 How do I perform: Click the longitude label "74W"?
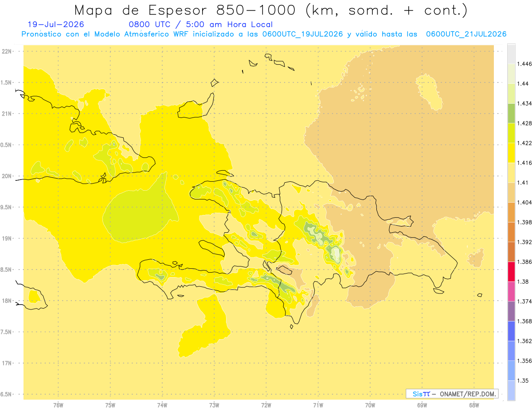pos(162,405)
